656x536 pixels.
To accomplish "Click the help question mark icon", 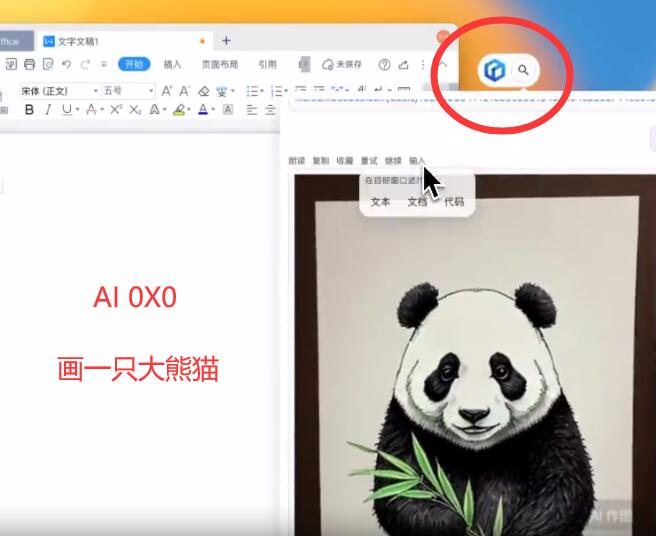I will pos(384,65).
